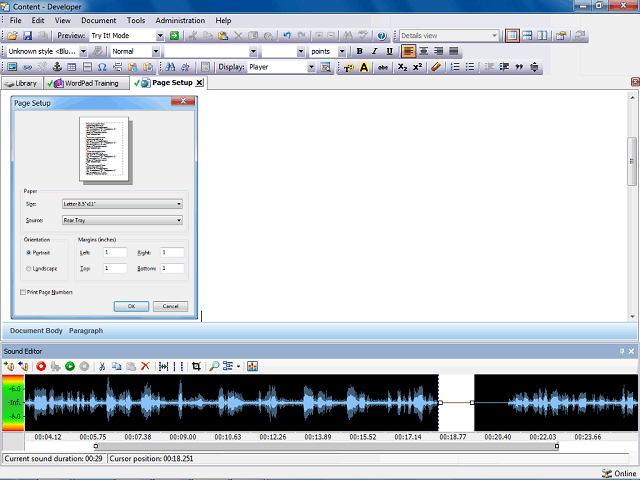Start recording in Sound Editor
The width and height of the screenshot is (640, 480).
[x=41, y=367]
